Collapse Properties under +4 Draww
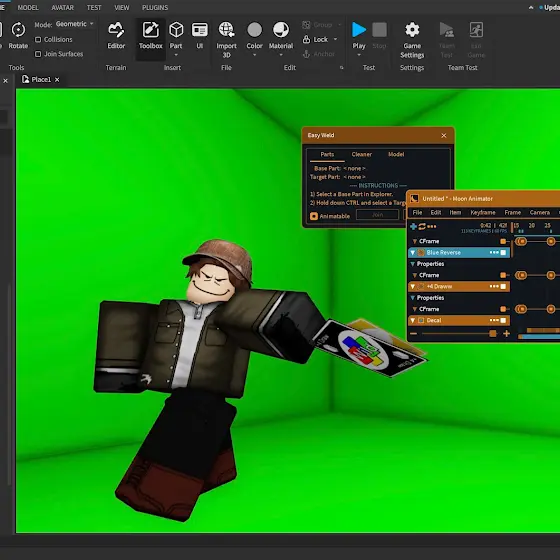Image resolution: width=560 pixels, height=560 pixels. tap(413, 298)
